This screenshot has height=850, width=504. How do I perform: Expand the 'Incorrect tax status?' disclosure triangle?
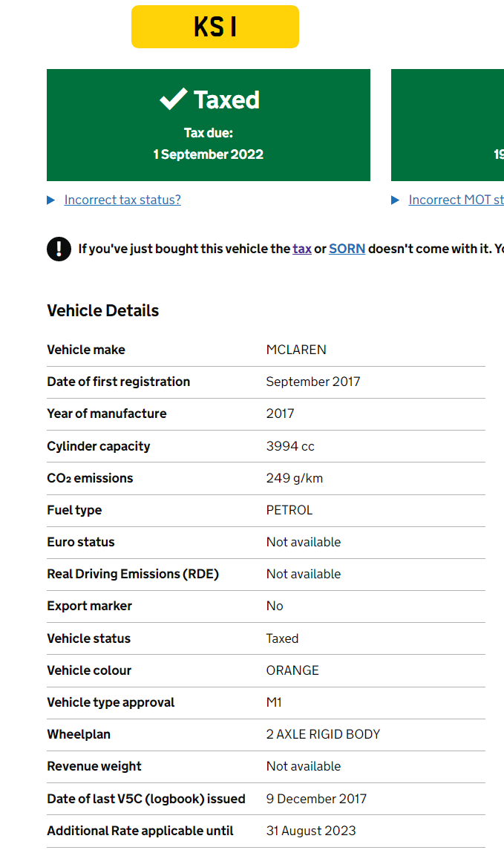coord(51,200)
